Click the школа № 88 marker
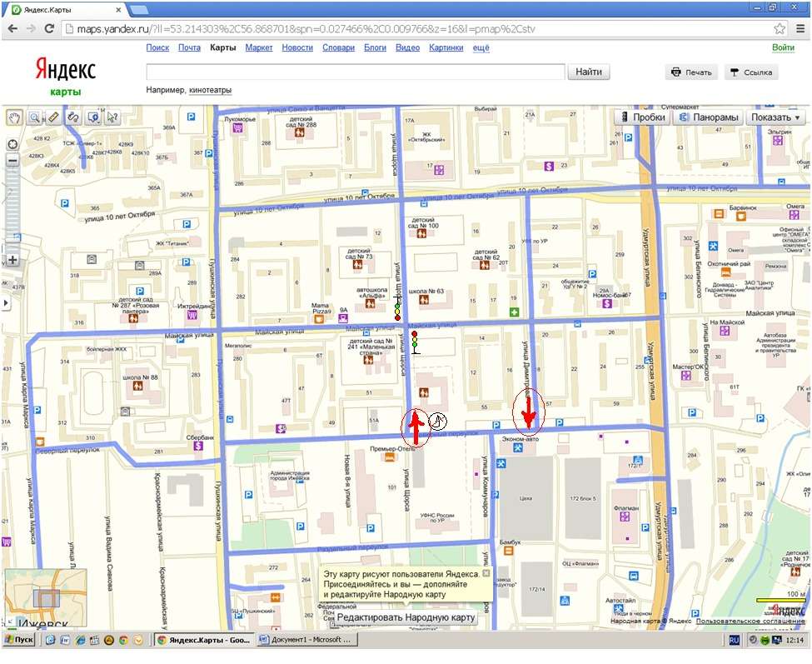The height and width of the screenshot is (664, 812). [x=137, y=386]
